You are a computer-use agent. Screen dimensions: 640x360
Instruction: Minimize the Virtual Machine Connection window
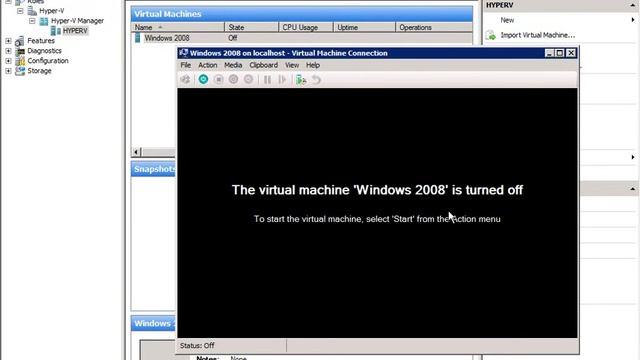(549, 53)
